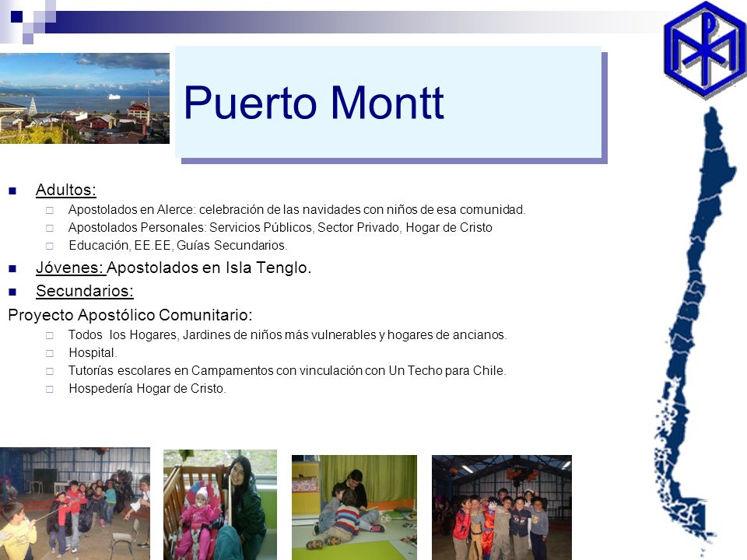Click the Secundarios: heading

pyautogui.click(x=85, y=291)
